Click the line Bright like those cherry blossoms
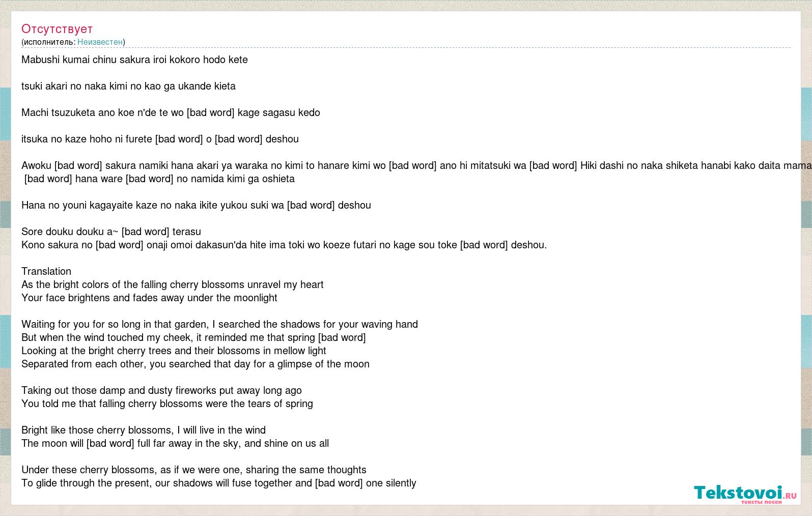 point(144,430)
